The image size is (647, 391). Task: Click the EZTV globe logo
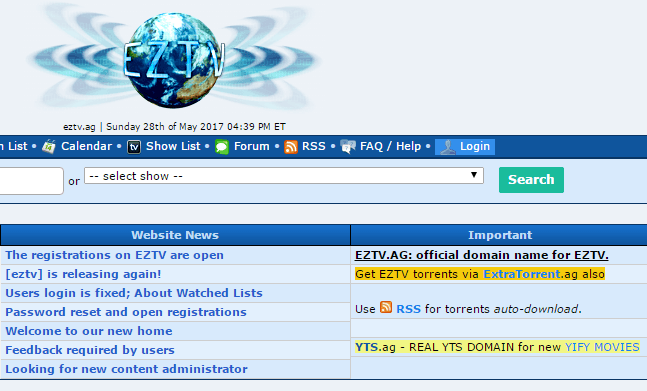click(174, 60)
